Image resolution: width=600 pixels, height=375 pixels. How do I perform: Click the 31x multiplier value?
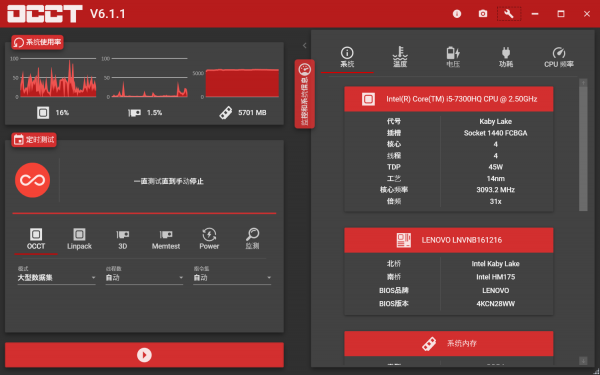(496, 201)
